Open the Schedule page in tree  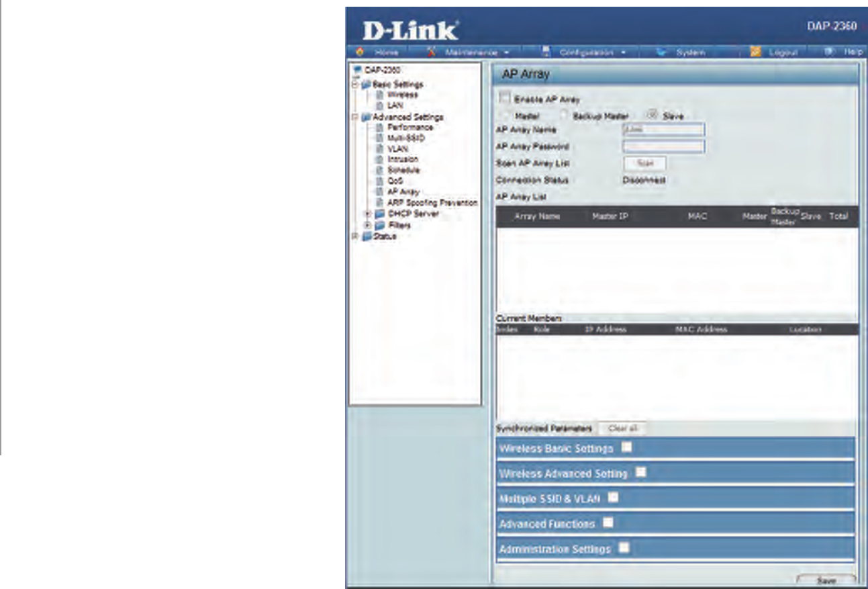pyautogui.click(x=403, y=171)
